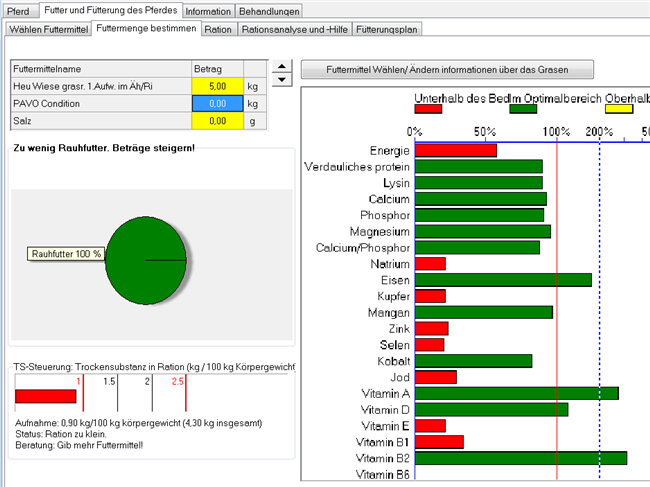The width and height of the screenshot is (650, 487).
Task: Click the green Vitamin D bar
Action: (492, 409)
